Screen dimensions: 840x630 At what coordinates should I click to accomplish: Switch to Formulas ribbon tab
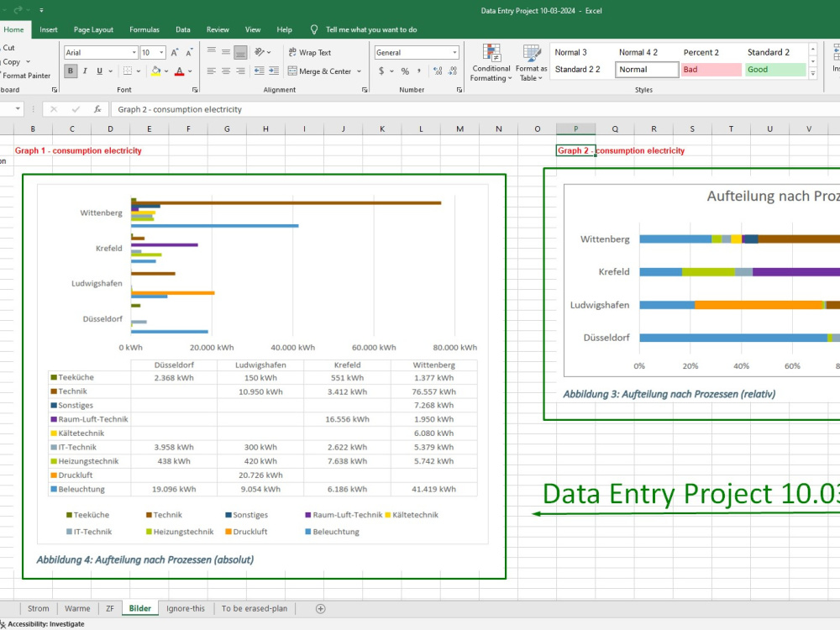point(144,29)
